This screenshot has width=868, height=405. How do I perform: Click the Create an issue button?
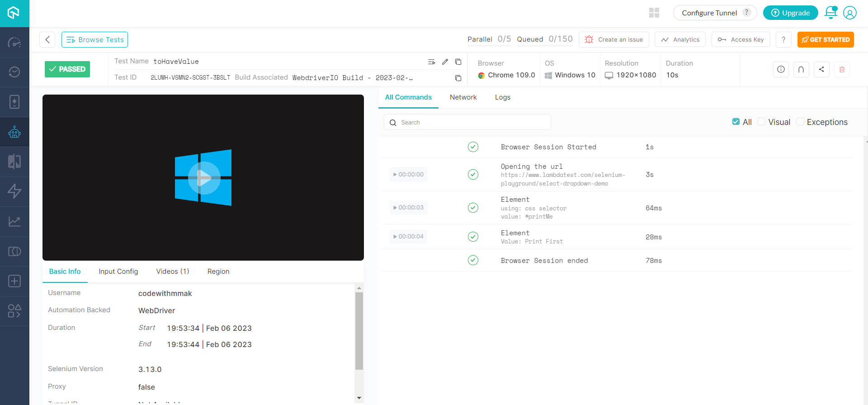(x=613, y=40)
